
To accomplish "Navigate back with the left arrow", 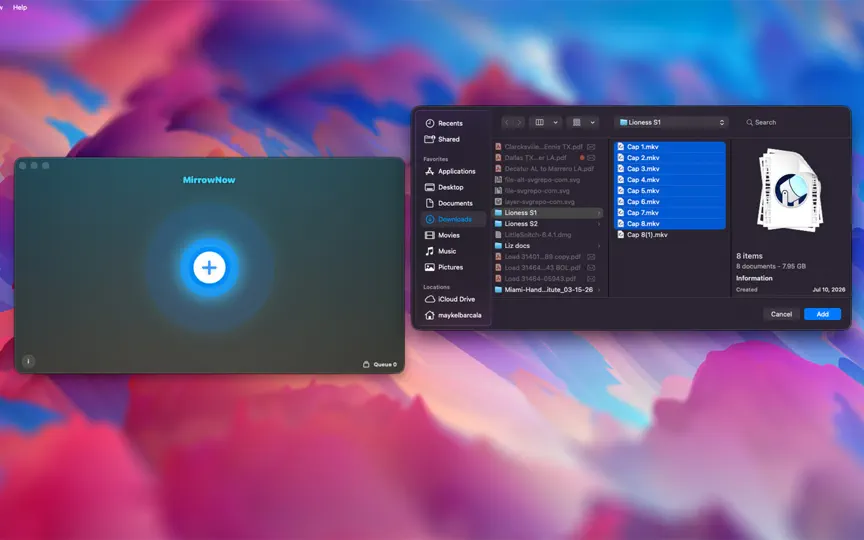I will (507, 122).
